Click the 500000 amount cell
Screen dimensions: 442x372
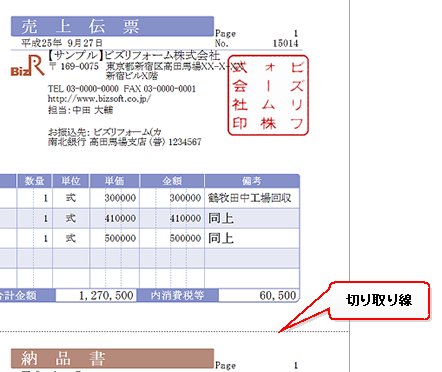172,238
